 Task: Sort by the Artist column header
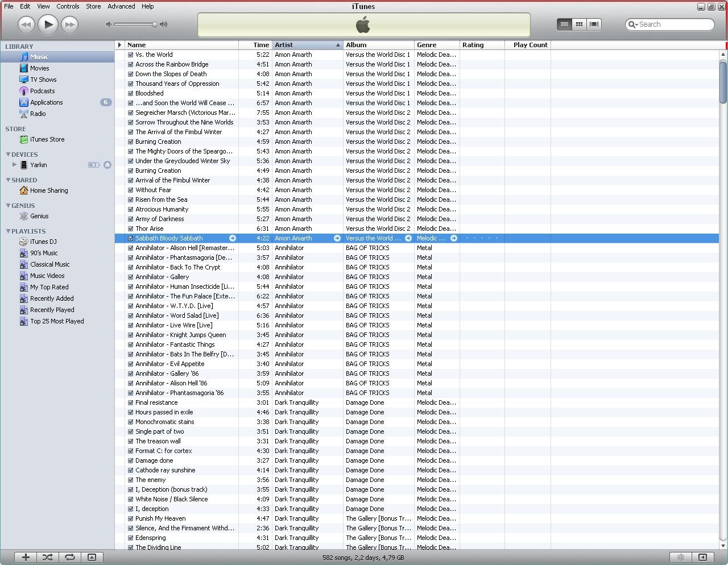[308, 45]
